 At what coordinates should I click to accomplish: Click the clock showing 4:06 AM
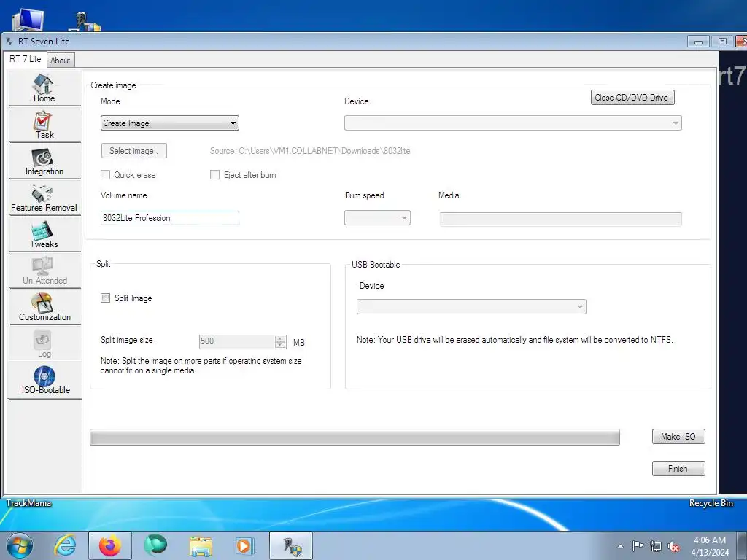(x=709, y=540)
